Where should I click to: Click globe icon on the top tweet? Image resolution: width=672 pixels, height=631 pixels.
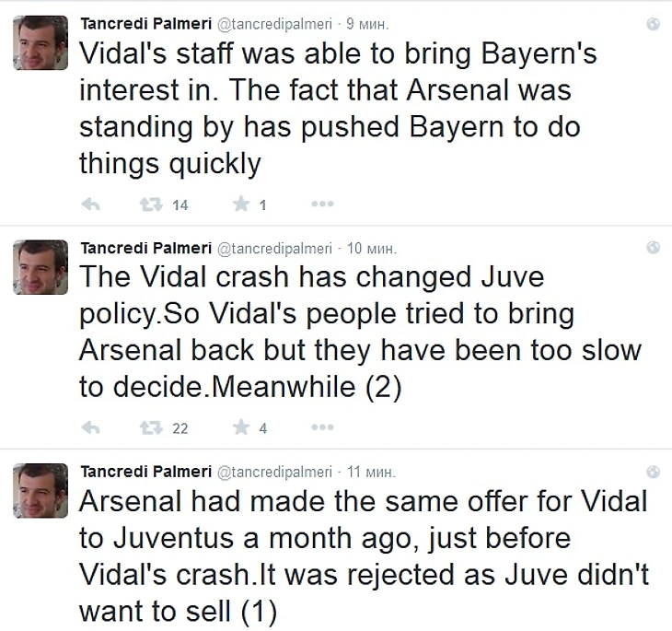click(x=654, y=25)
